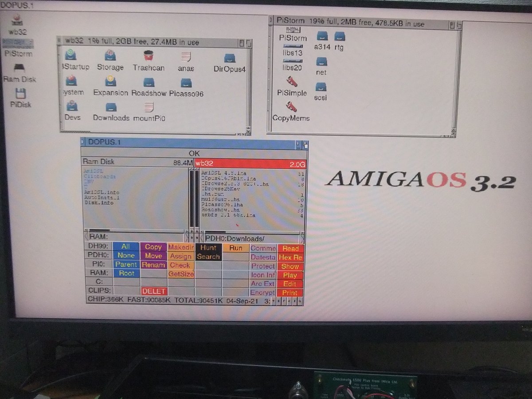Select the Expansion drawer icon
532x399 pixels.
[x=110, y=81]
